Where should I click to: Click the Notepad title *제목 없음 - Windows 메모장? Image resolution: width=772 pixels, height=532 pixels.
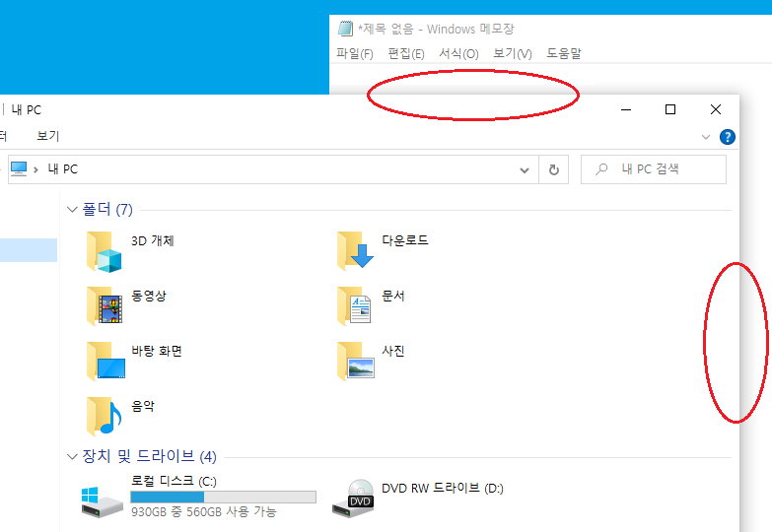436,29
